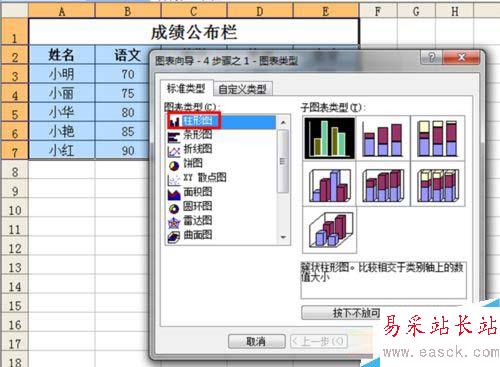Viewport: 500px width, 367px height.
Task: Click the 上一步 back button
Action: click(x=319, y=341)
